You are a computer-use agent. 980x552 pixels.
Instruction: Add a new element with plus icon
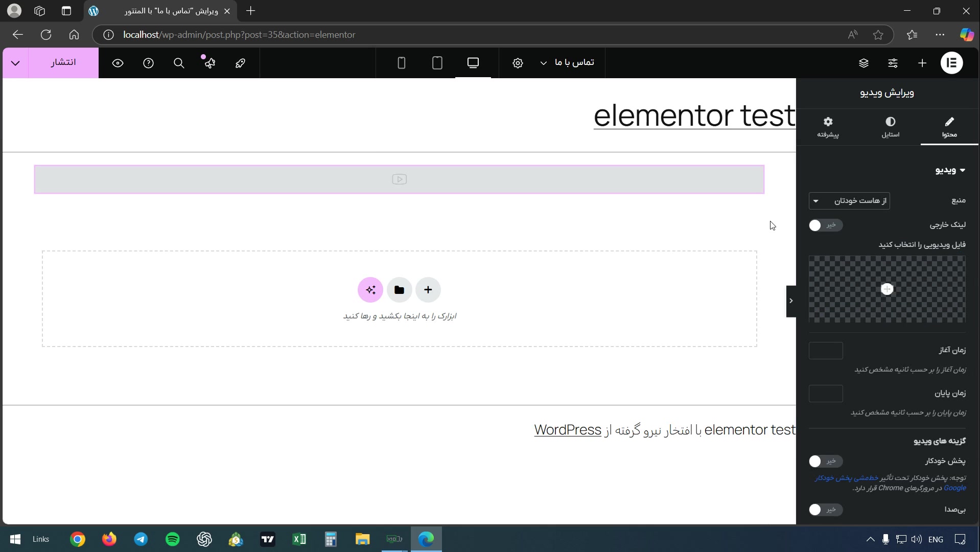coord(922,63)
